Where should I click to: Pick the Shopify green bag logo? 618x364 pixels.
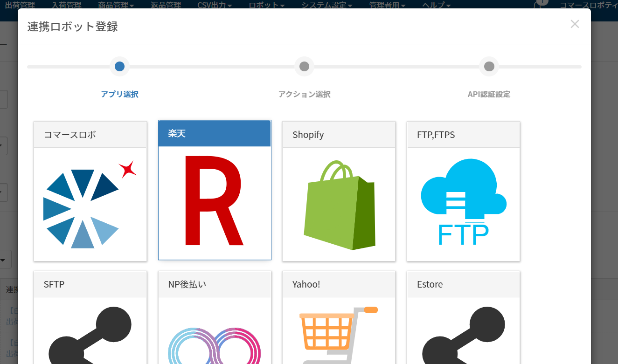339,205
